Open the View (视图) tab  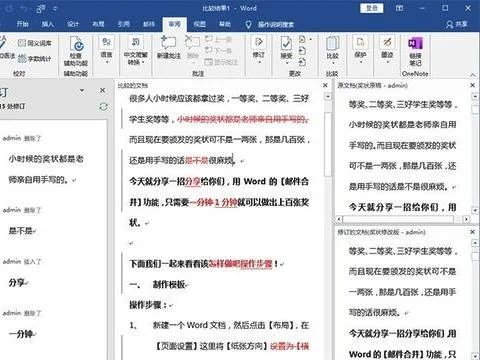coord(200,24)
